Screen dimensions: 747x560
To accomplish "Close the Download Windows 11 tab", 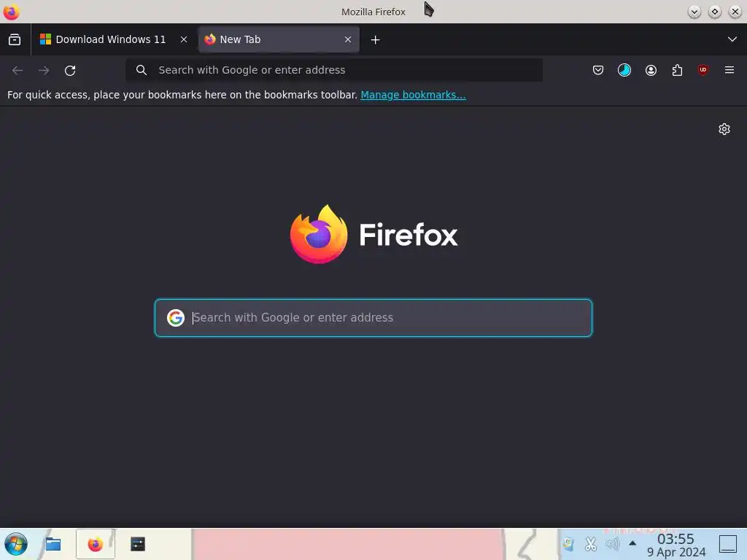I will point(184,39).
